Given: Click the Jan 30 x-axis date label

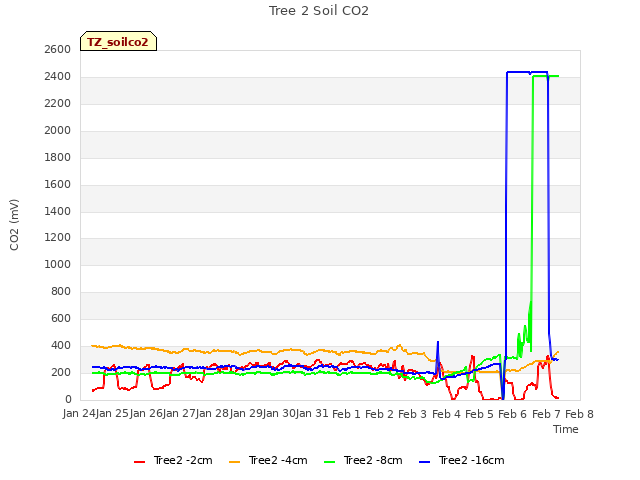Looking at the screenshot, I should (279, 413).
